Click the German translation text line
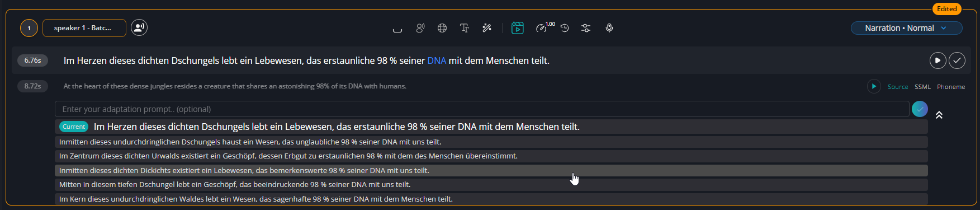Image resolution: width=980 pixels, height=210 pixels. coord(306,60)
